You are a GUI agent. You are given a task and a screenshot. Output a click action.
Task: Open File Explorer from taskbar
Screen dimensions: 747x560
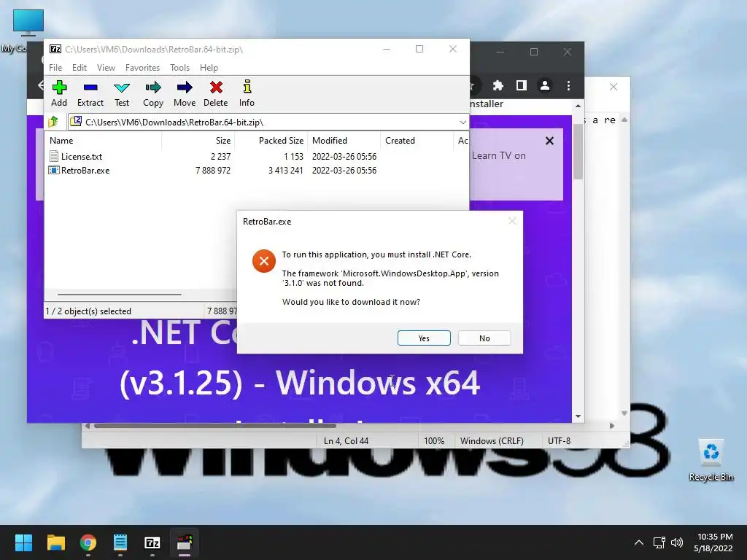tap(55, 542)
